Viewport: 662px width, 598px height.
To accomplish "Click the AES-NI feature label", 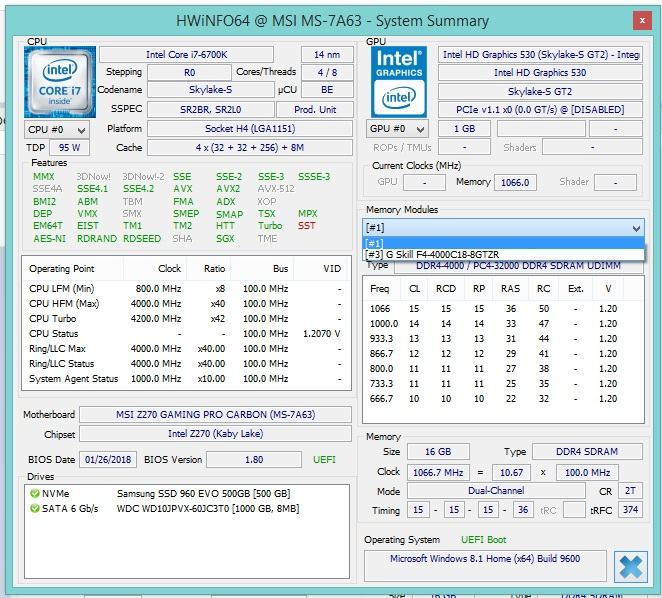I will (49, 239).
